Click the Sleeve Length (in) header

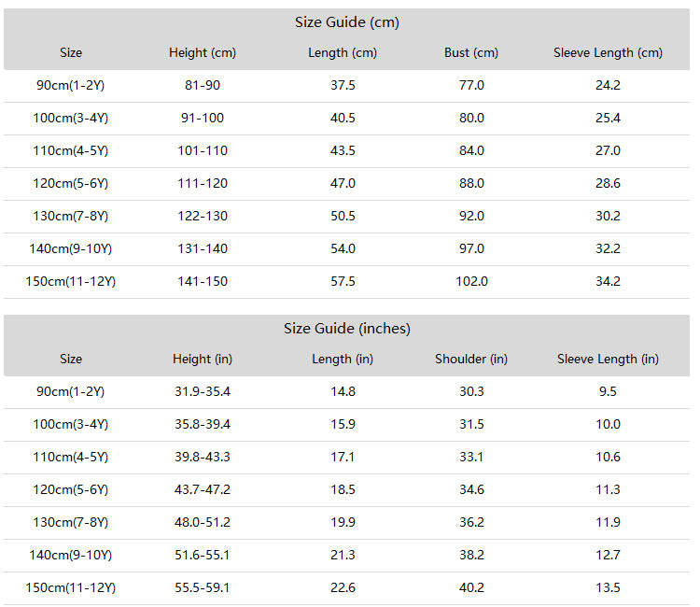[608, 360]
